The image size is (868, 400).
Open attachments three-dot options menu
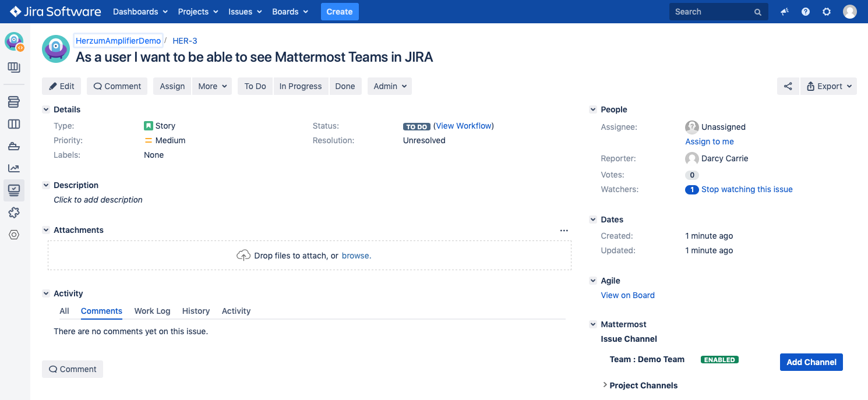pyautogui.click(x=563, y=231)
